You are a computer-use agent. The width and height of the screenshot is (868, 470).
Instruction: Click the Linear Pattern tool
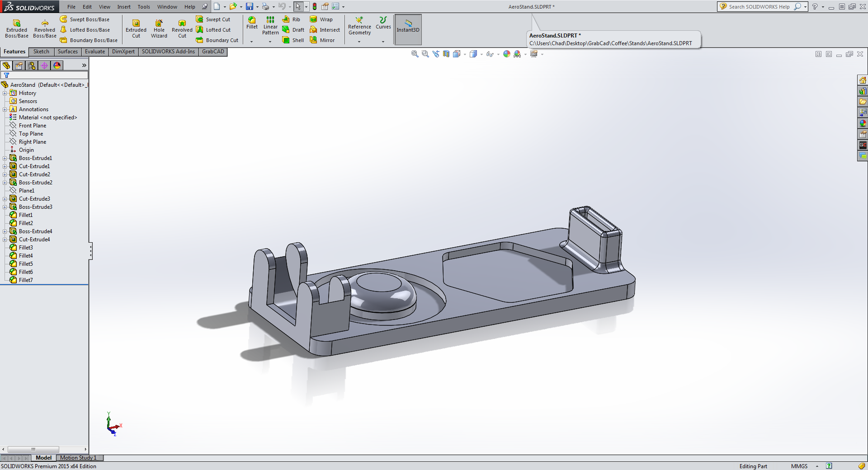[x=270, y=25]
